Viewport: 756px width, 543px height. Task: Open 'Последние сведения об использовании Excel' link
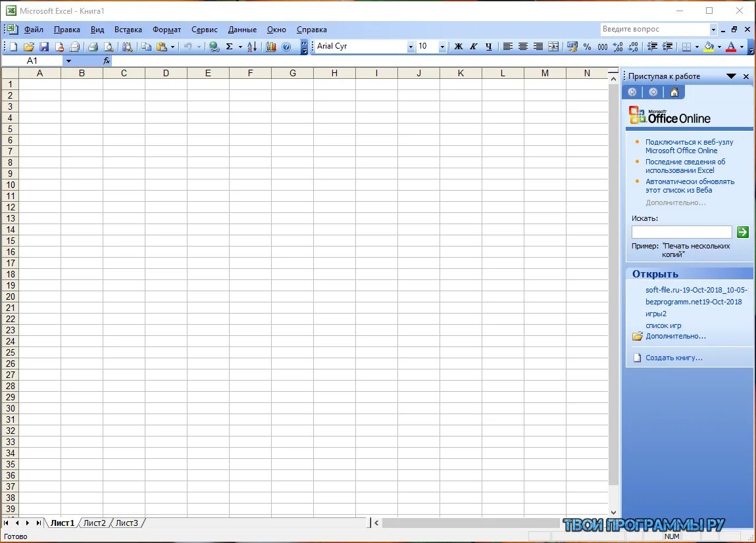685,166
